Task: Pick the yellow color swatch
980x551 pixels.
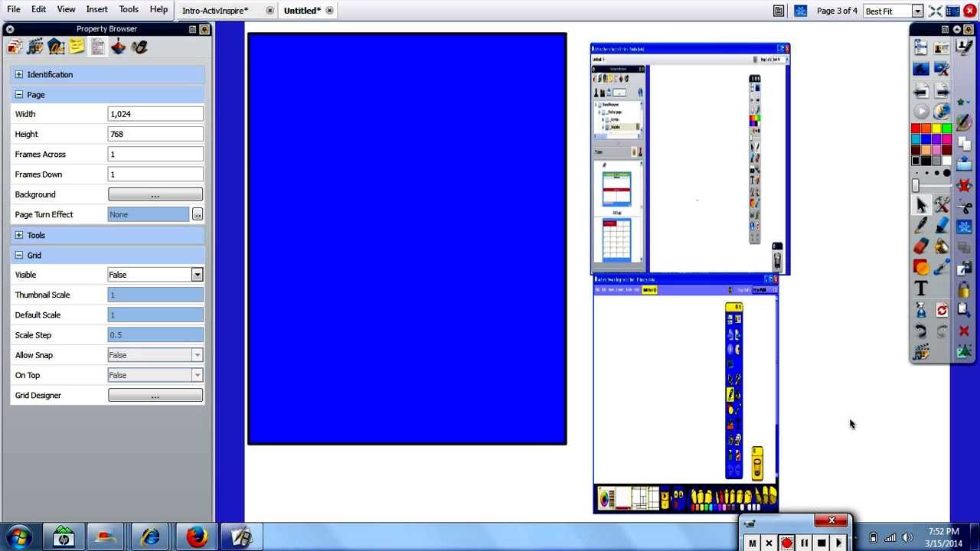Action: pos(936,129)
